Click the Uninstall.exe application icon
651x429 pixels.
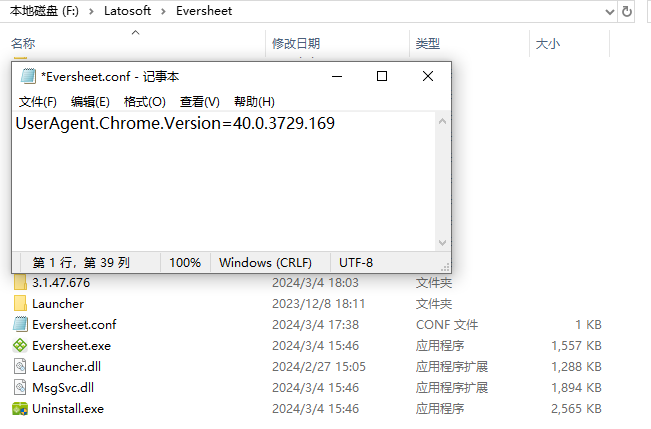20,409
